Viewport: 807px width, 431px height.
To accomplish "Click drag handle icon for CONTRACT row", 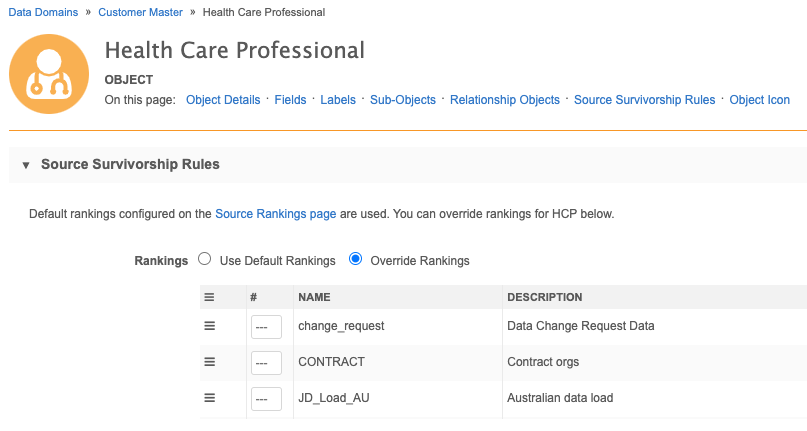I will (x=210, y=362).
